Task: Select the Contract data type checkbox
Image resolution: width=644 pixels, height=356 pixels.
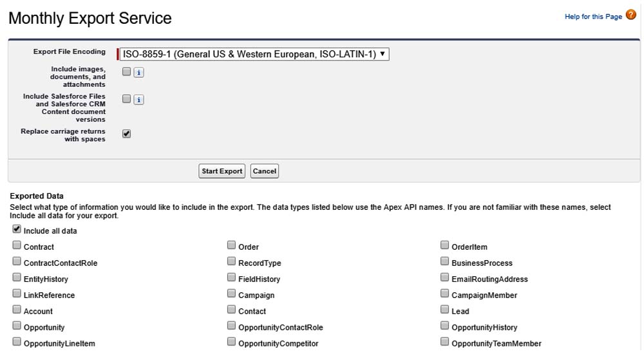Action: (x=17, y=245)
